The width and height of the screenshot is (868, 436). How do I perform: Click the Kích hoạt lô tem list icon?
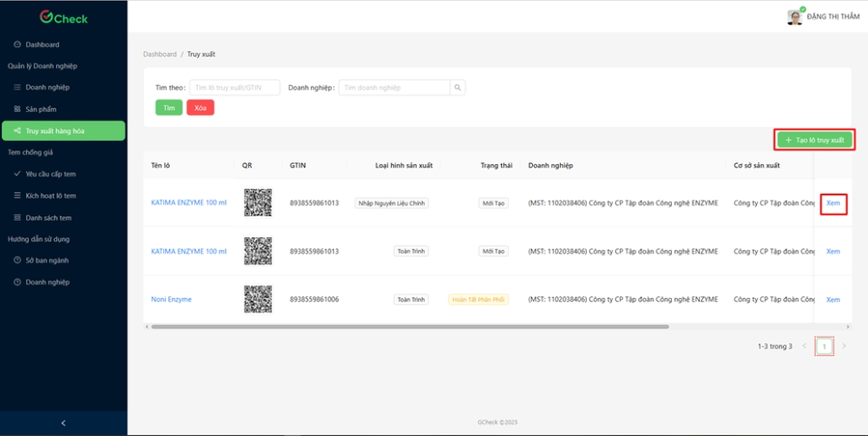click(x=17, y=195)
